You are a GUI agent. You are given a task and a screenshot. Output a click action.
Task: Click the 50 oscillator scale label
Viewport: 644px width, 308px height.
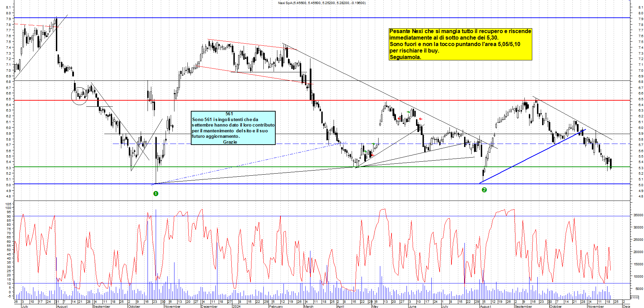click(x=9, y=250)
